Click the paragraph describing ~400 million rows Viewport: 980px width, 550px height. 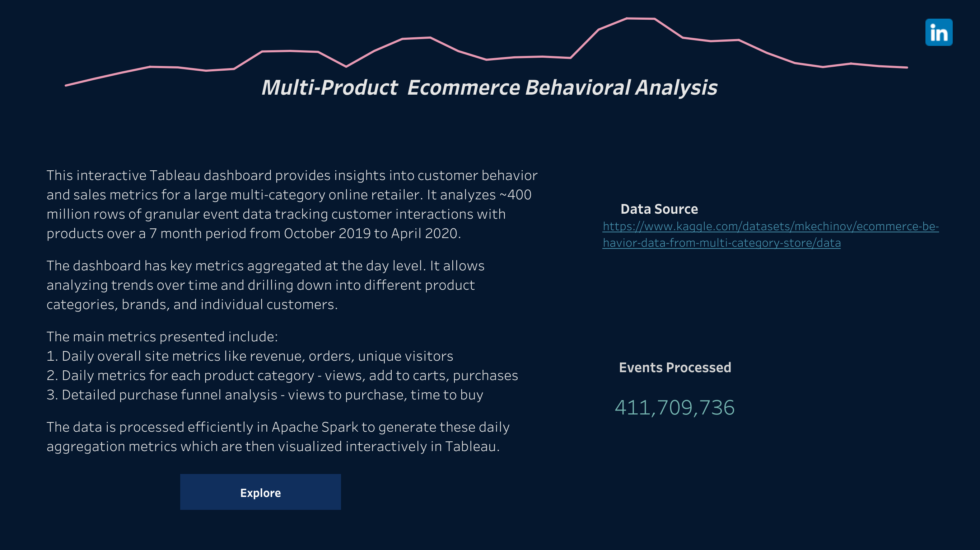point(292,204)
